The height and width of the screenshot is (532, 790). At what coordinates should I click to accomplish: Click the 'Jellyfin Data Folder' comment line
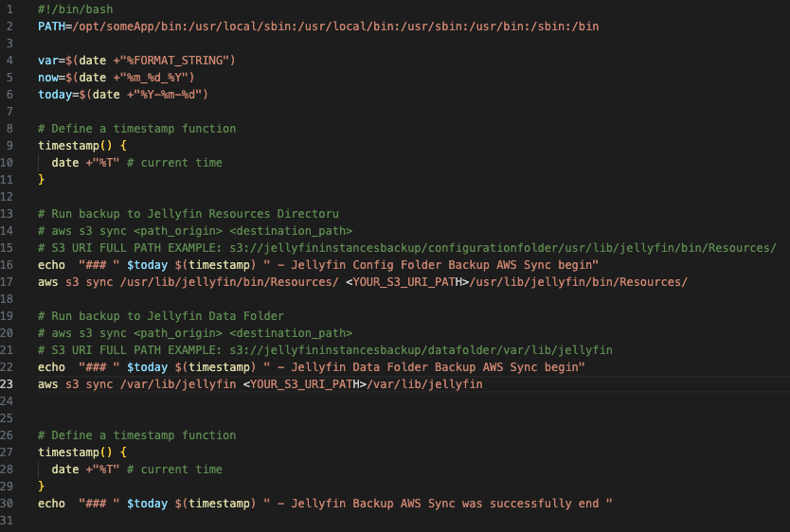pos(161,316)
